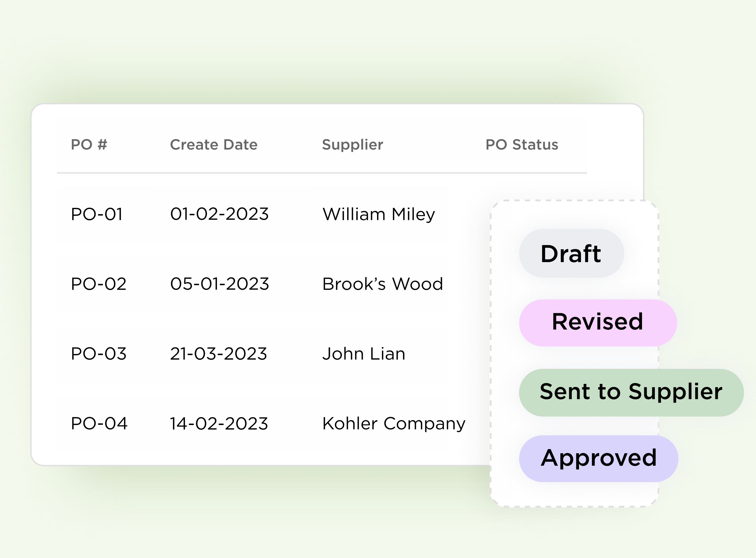Click the PO Status column header
This screenshot has height=558, width=756.
[522, 145]
